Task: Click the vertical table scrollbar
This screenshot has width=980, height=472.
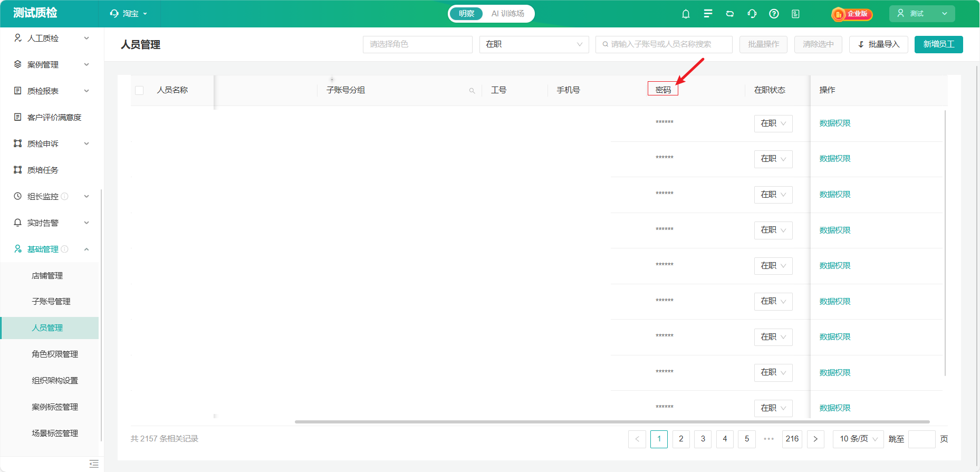Action: pyautogui.click(x=945, y=243)
